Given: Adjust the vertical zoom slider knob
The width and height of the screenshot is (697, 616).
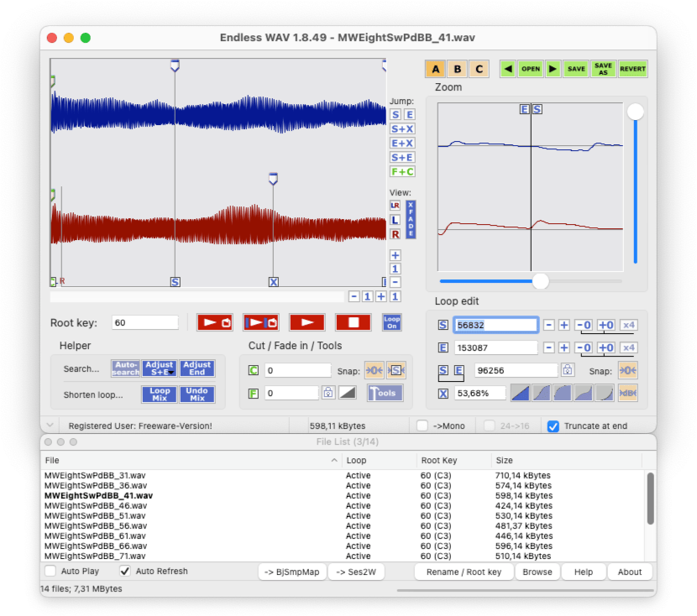Looking at the screenshot, I should pyautogui.click(x=636, y=112).
